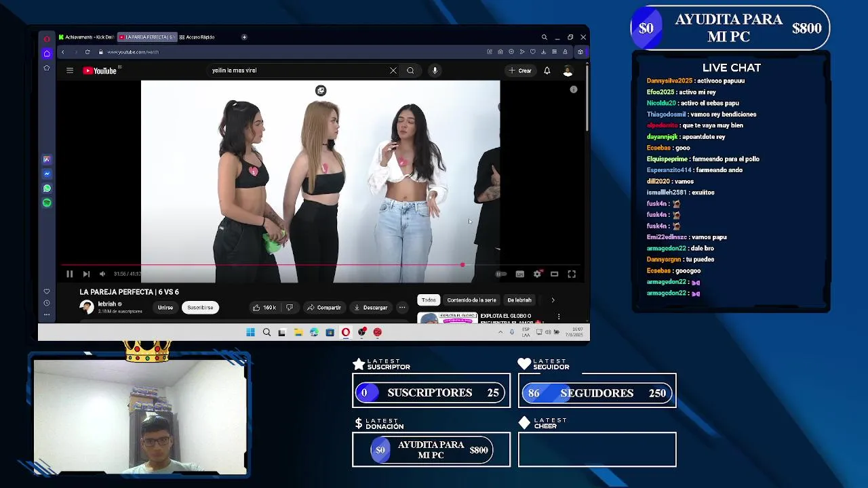Open File Explorer from the taskbar

pos(298,332)
